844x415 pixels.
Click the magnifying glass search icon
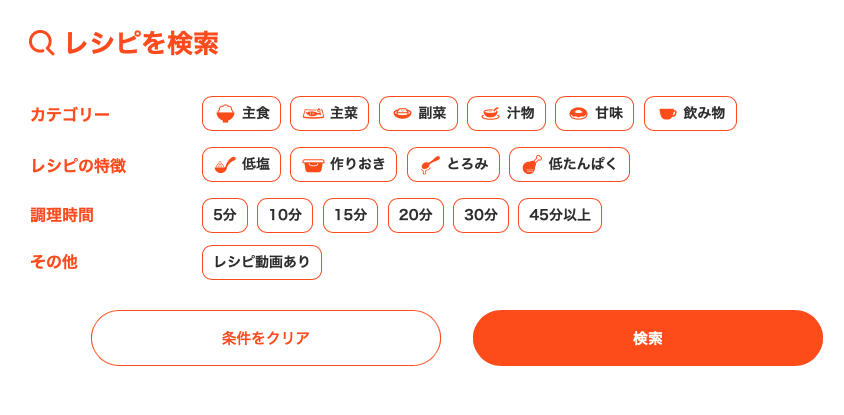41,43
